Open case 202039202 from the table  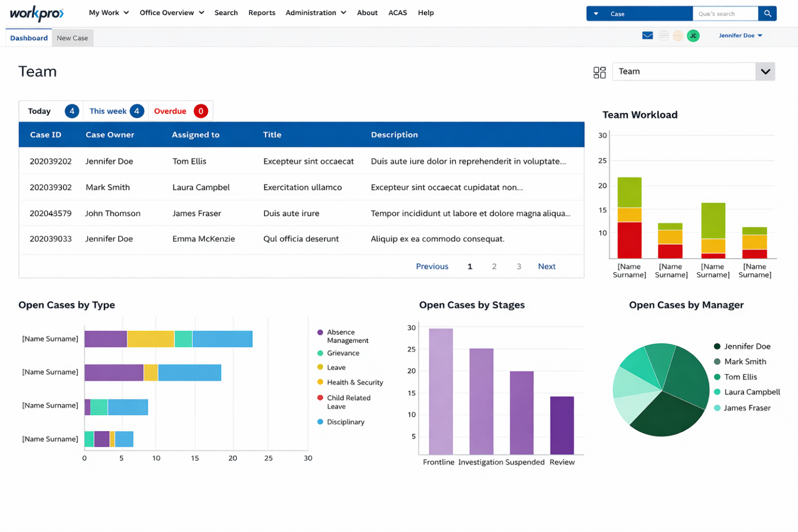(x=51, y=161)
